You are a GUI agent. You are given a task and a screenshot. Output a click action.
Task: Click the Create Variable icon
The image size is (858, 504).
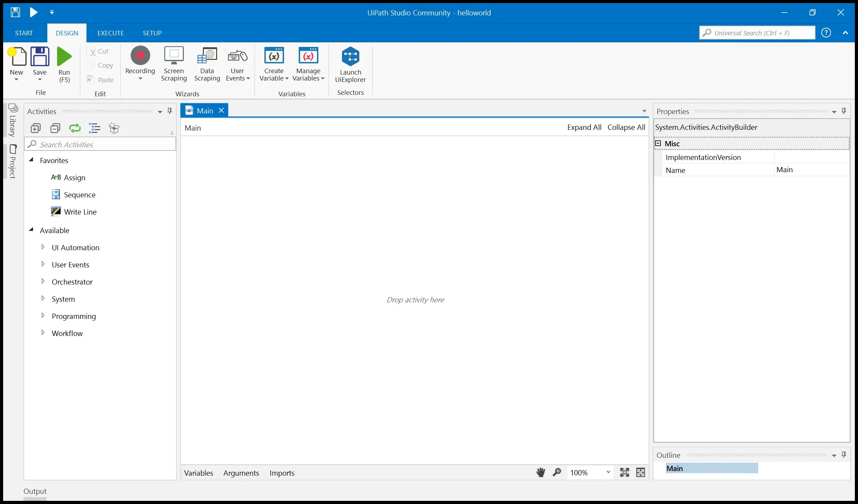(274, 56)
